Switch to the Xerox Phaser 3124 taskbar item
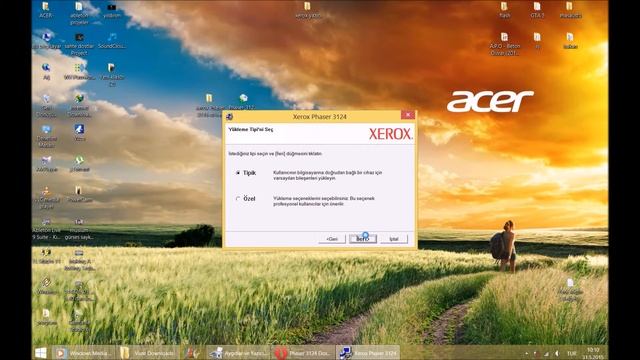The image size is (640, 360). point(369,353)
